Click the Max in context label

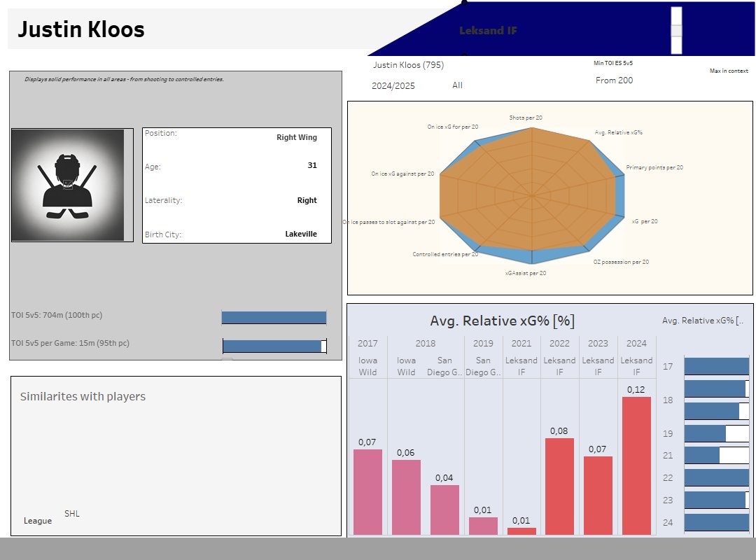point(729,71)
